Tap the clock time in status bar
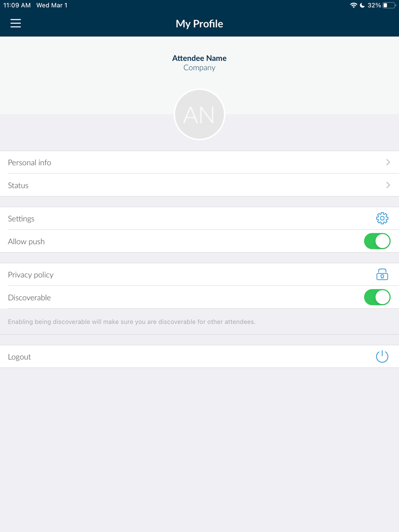Screen dimensions: 399x532 17,5
